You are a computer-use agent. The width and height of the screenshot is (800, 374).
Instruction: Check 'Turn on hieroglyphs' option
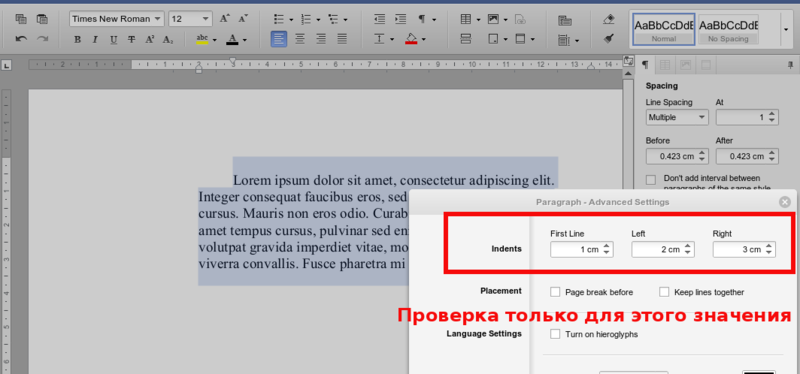tap(555, 334)
